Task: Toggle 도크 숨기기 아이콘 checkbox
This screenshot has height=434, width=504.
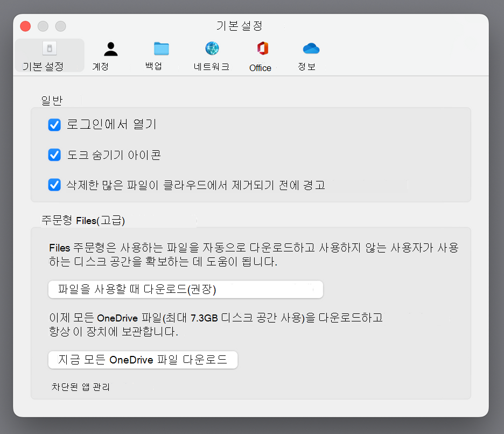Action: coord(54,155)
